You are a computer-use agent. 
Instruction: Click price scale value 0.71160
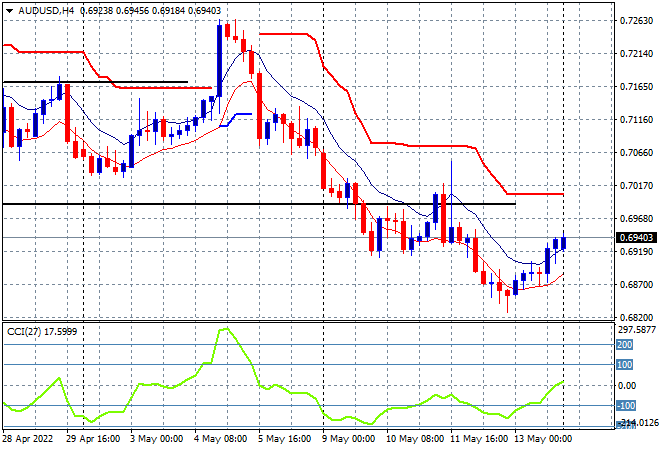point(636,120)
